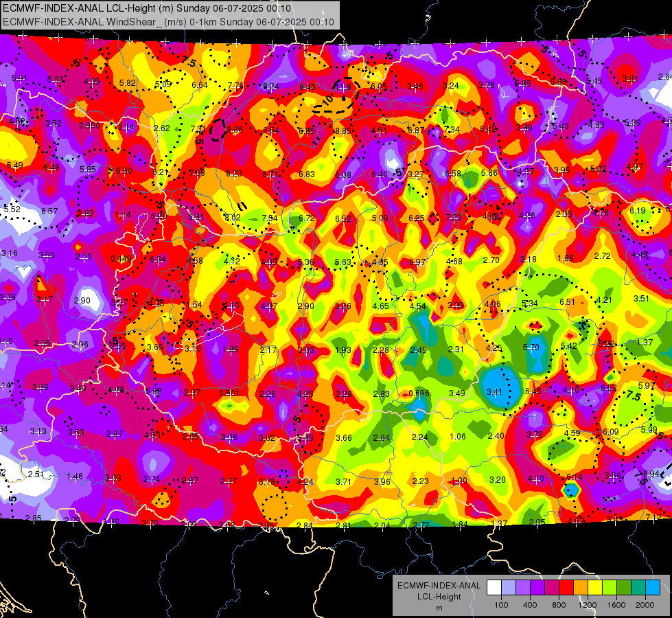Screen dimensions: 672x618
Task: Select the yellow-green legend swatch
Action: tap(610, 588)
